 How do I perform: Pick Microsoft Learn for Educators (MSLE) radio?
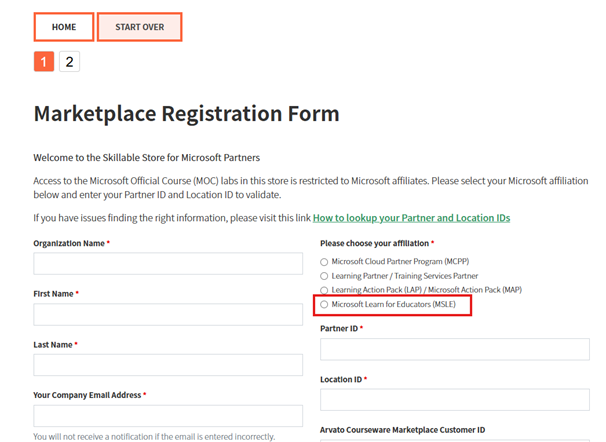pyautogui.click(x=324, y=304)
